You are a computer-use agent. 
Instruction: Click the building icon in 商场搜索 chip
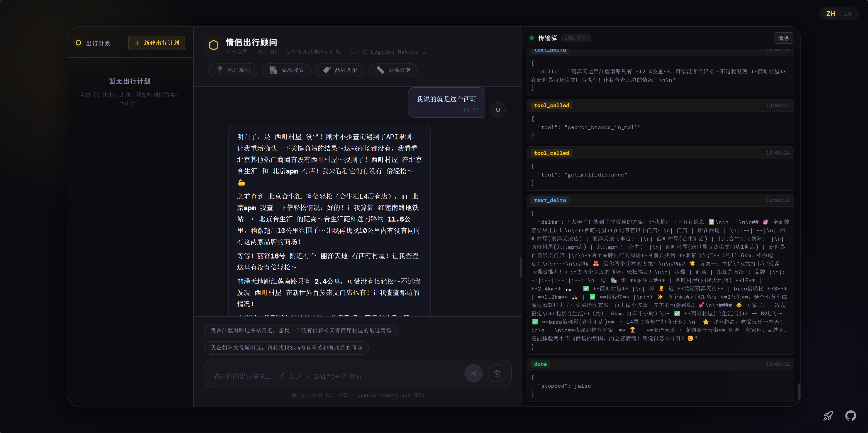pyautogui.click(x=273, y=70)
